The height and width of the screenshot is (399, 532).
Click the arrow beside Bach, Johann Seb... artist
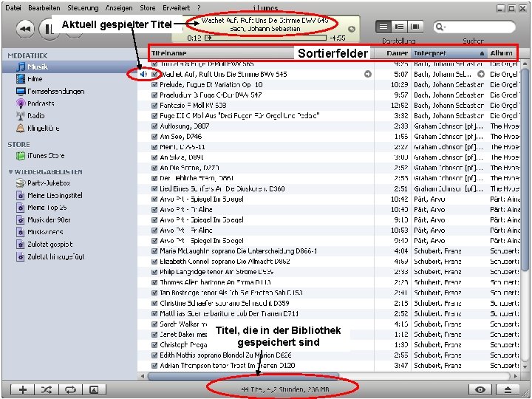pyautogui.click(x=481, y=74)
